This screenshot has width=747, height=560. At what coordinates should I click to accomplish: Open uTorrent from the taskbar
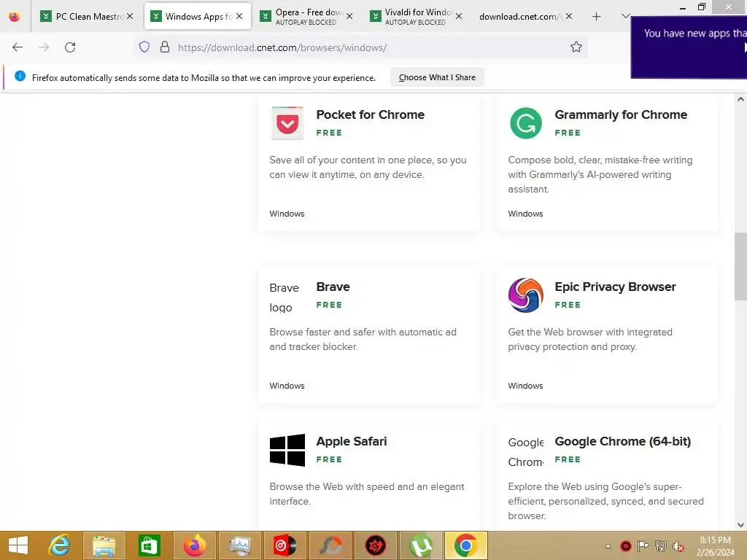tap(421, 545)
